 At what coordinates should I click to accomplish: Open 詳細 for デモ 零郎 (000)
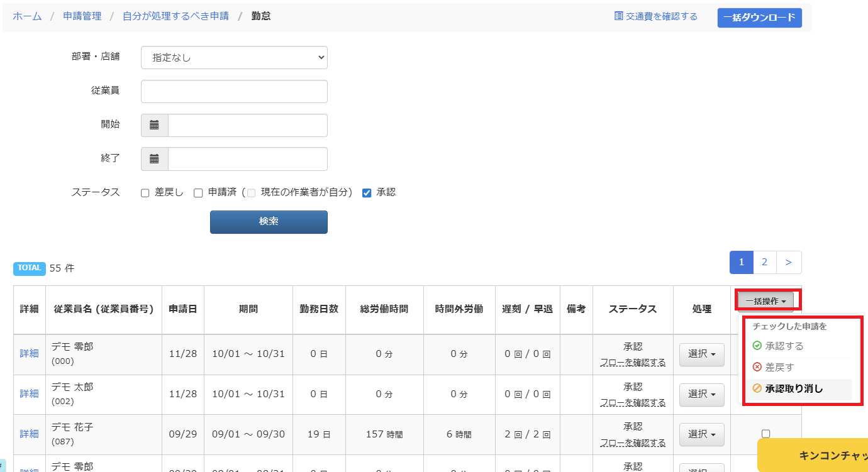(29, 354)
